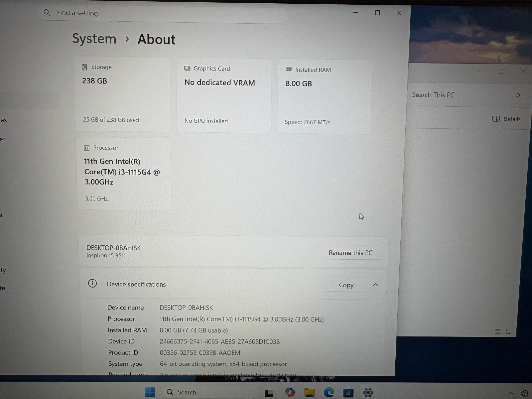Maximize the Settings window
This screenshot has width=532, height=399.
pos(377,13)
